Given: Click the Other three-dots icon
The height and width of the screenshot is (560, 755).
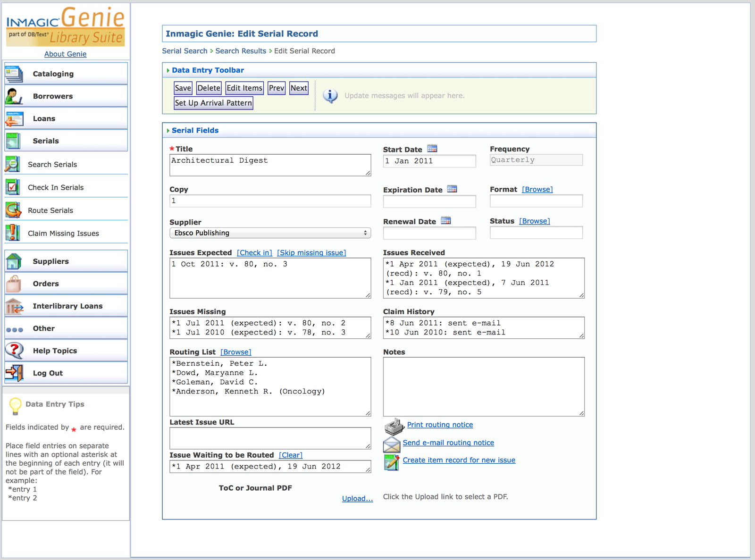Looking at the screenshot, I should click(x=14, y=330).
